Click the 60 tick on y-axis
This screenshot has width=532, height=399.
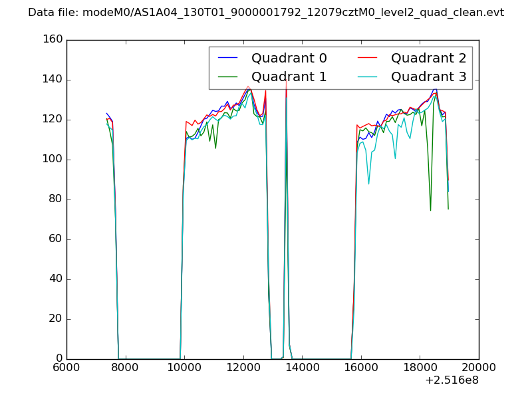[x=56, y=239]
